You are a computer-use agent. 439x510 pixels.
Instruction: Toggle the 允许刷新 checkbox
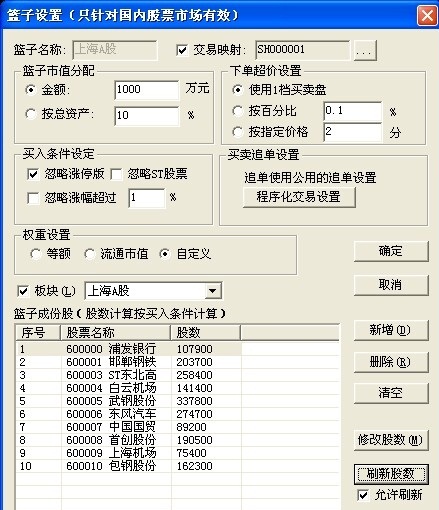363,495
